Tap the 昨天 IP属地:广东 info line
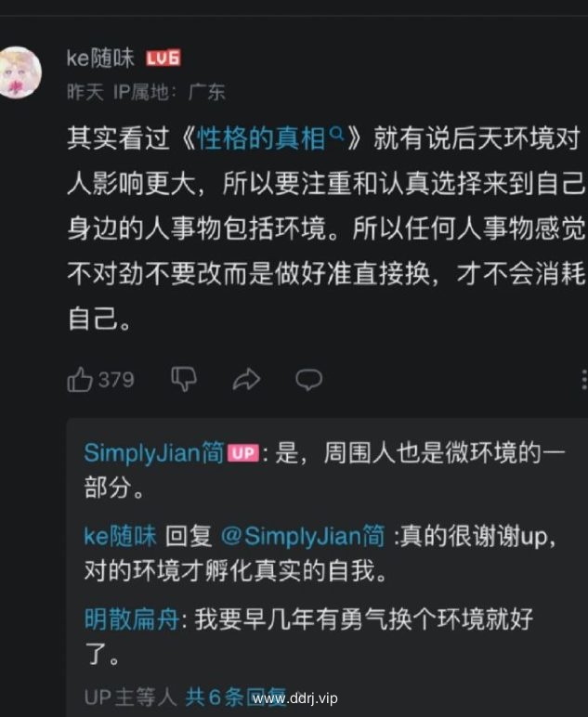 pos(146,92)
